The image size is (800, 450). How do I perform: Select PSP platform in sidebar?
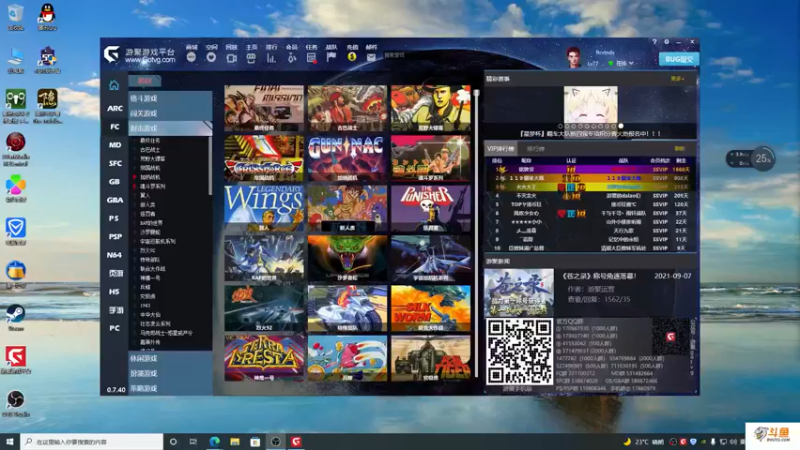click(x=115, y=237)
